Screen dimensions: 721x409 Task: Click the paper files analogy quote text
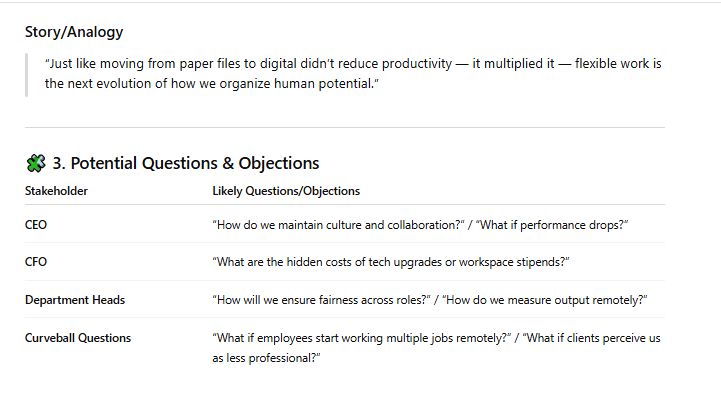[x=300, y=64]
